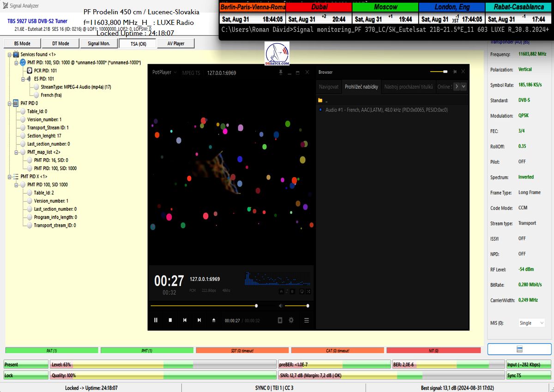Select Audio #1 French AAC stream
Viewport: 554px width, 392px height.
(x=386, y=110)
